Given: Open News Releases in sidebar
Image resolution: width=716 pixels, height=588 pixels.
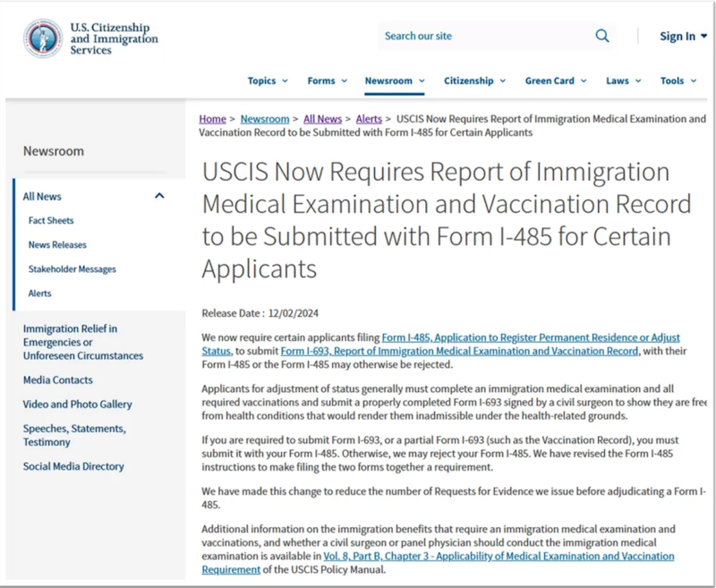Looking at the screenshot, I should [x=57, y=244].
